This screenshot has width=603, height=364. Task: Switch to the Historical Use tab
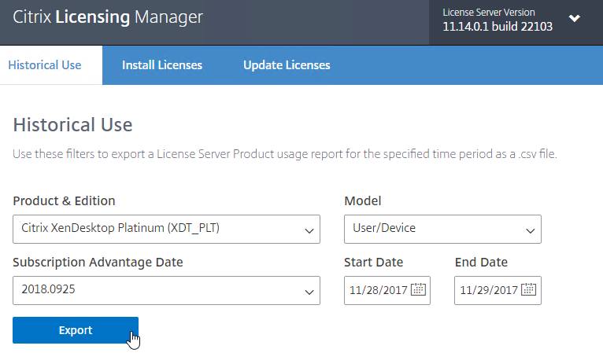point(45,65)
